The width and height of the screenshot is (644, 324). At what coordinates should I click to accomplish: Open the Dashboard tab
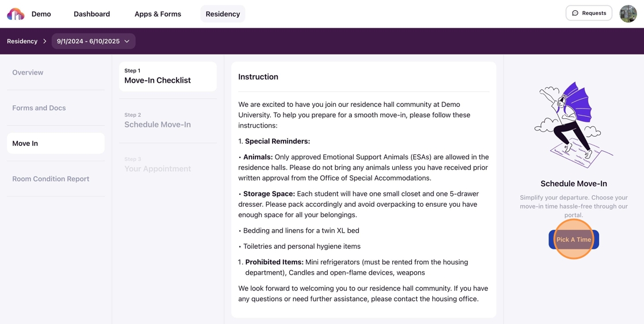(x=91, y=14)
